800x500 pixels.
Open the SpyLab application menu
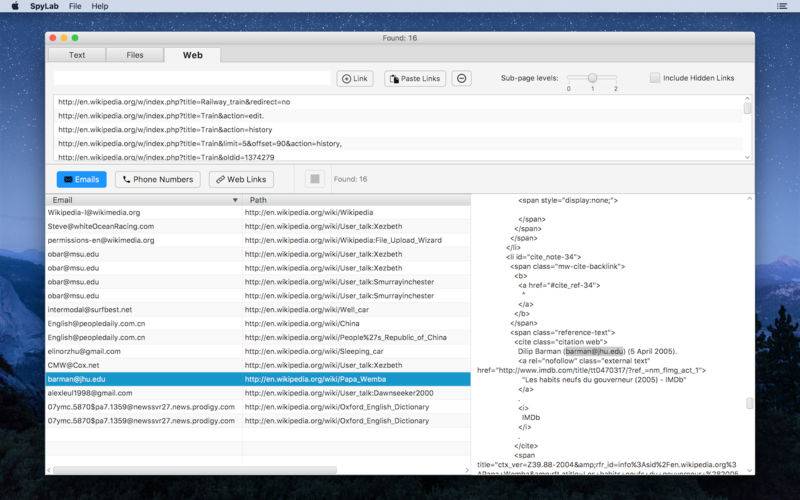[44, 6]
